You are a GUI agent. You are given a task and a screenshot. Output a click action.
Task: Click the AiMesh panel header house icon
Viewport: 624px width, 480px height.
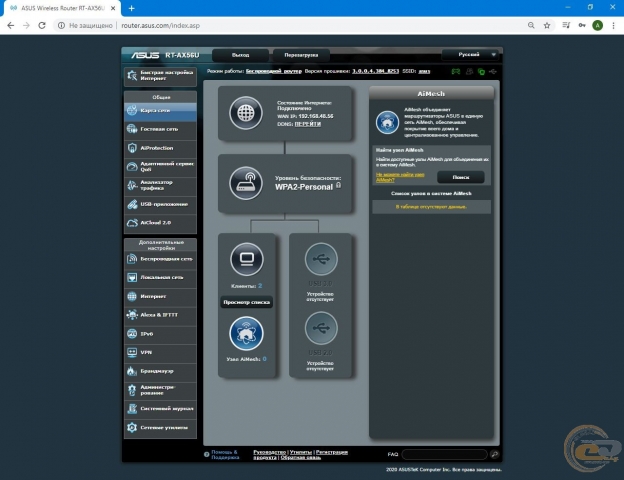[387, 122]
